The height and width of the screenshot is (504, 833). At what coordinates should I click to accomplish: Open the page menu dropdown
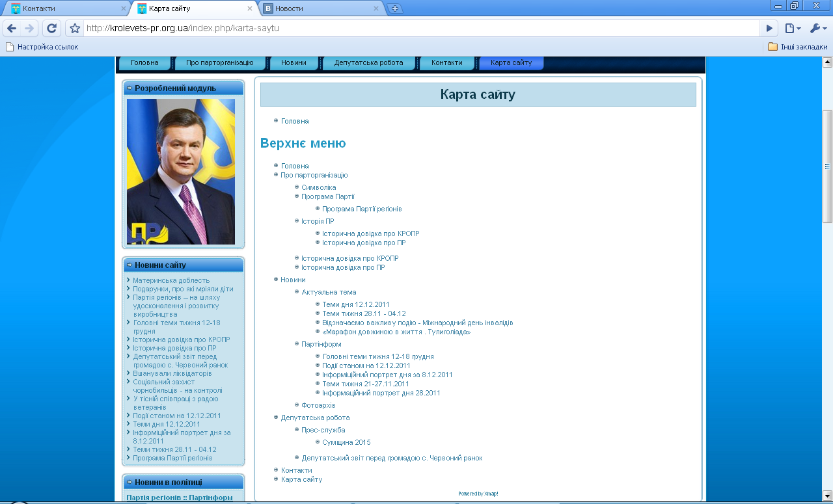792,29
